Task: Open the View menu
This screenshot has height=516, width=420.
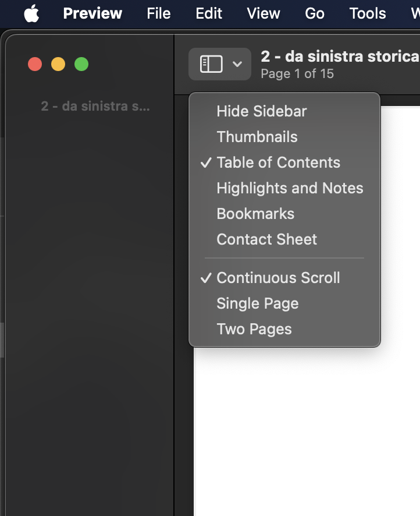Action: pos(263,13)
